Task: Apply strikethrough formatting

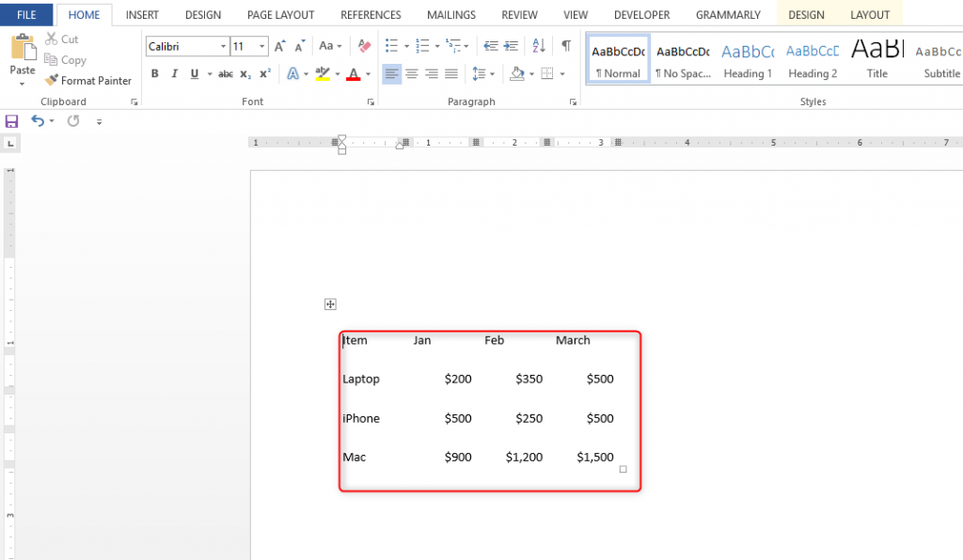Action: [225, 73]
